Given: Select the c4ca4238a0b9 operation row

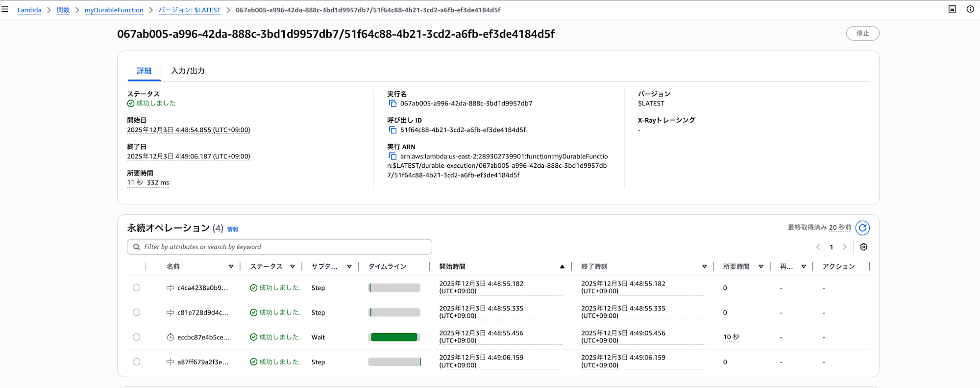Looking at the screenshot, I should (x=136, y=288).
